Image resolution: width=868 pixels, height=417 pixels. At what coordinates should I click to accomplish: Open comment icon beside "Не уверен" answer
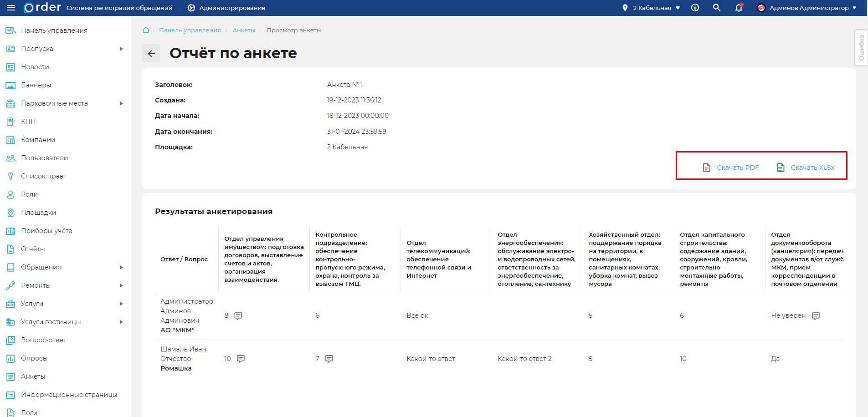(x=816, y=315)
